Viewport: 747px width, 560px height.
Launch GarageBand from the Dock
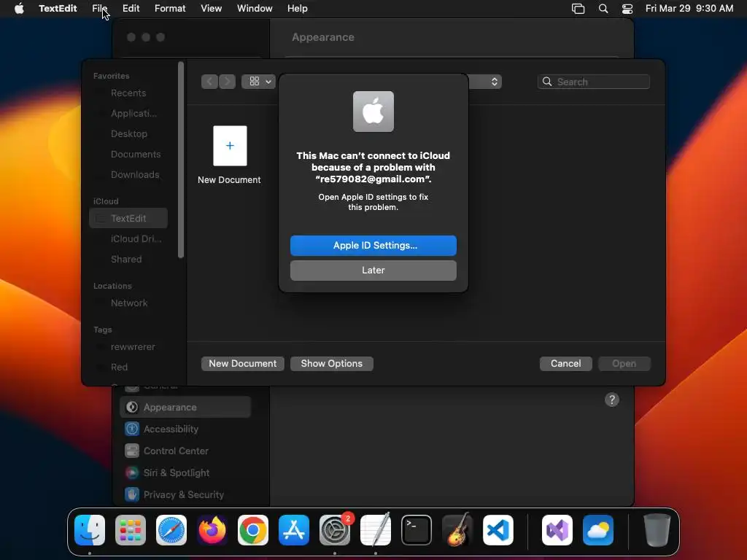[x=457, y=530]
